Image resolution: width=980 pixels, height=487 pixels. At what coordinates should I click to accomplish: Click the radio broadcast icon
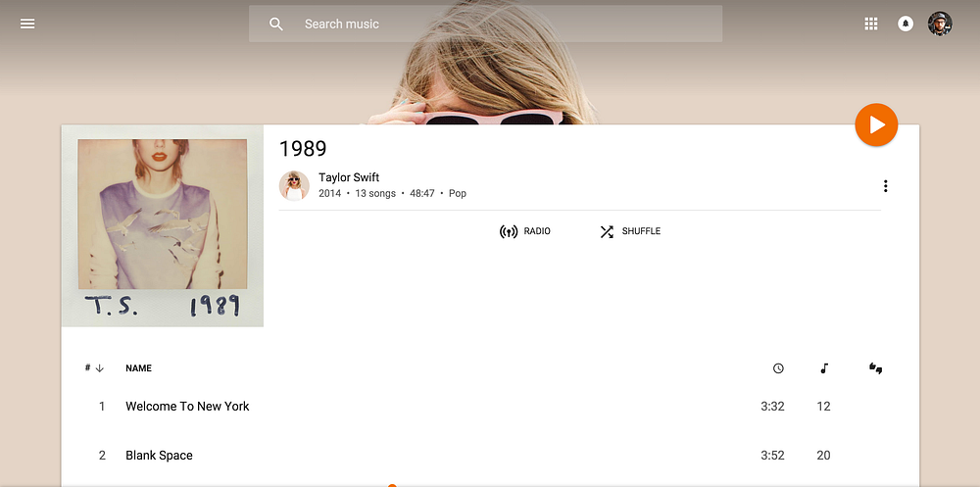pos(508,232)
